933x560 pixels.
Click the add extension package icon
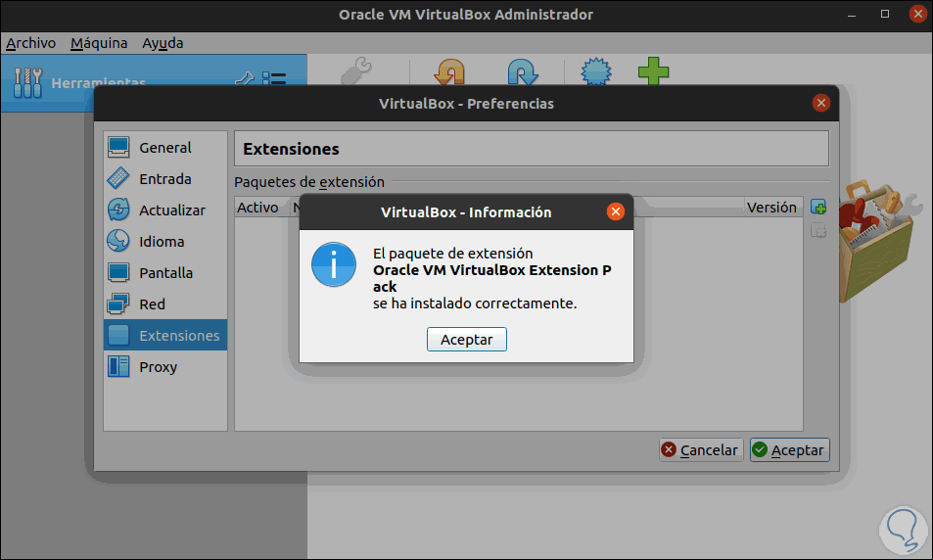click(818, 208)
